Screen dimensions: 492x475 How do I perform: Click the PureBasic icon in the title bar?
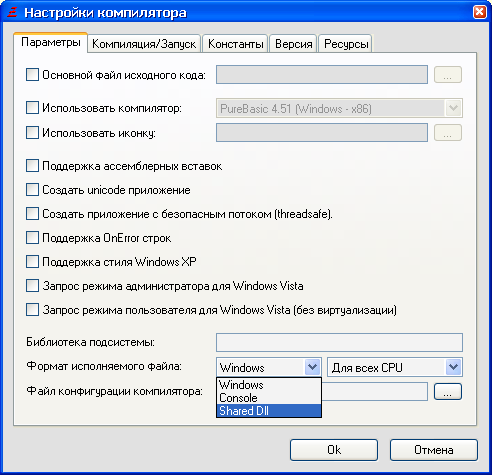(12, 12)
